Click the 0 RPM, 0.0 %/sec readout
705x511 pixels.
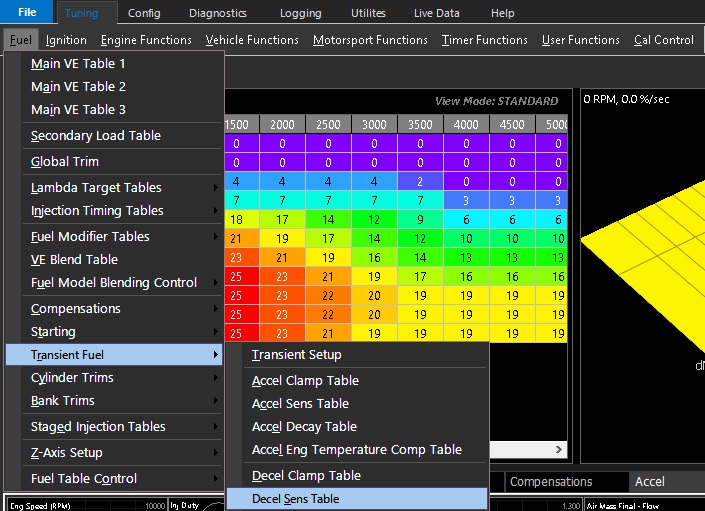[626, 99]
